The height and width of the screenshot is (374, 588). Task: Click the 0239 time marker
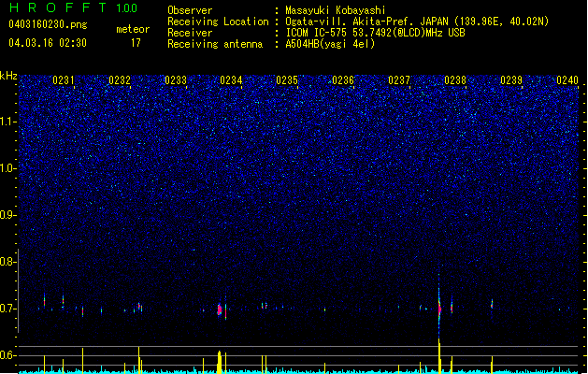(x=511, y=80)
